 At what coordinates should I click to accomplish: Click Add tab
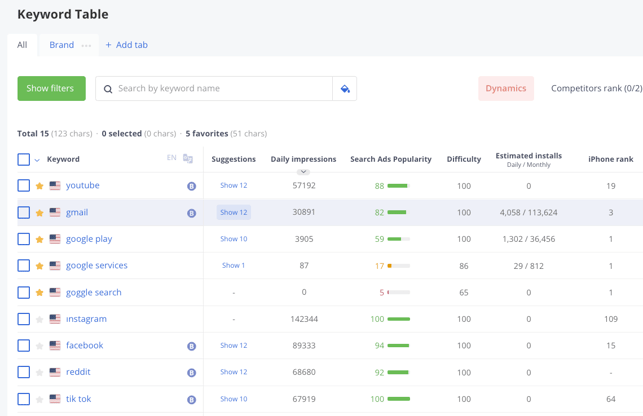coord(127,45)
